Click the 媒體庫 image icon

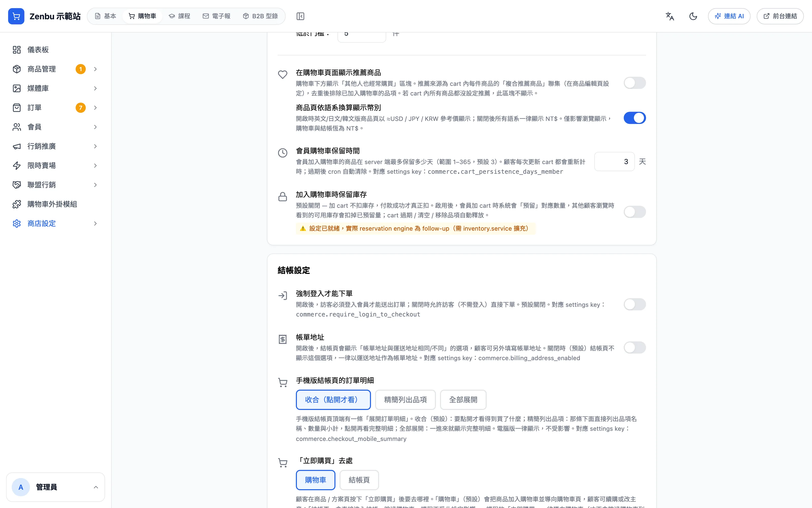17,88
